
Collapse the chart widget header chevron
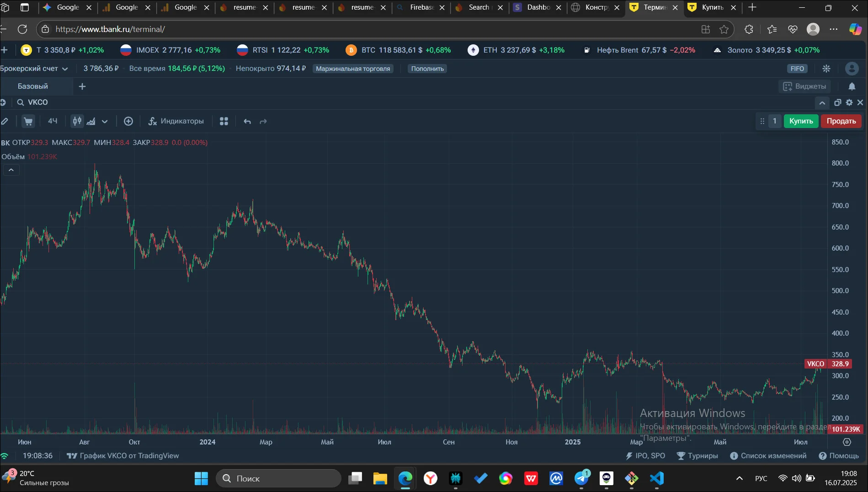point(822,102)
